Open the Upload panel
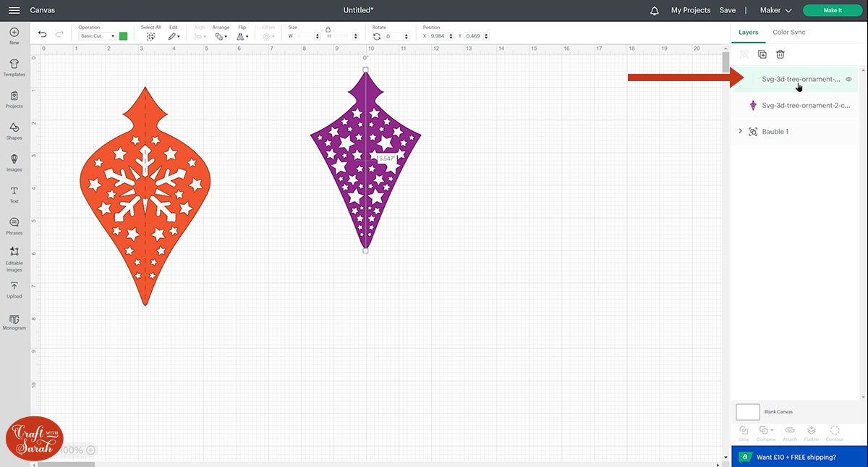The width and height of the screenshot is (868, 467). [14, 289]
